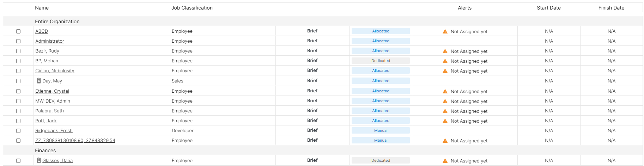Click the alert icon for Palabra, Seth
Viewport: 644px width, 166px height.
click(445, 111)
